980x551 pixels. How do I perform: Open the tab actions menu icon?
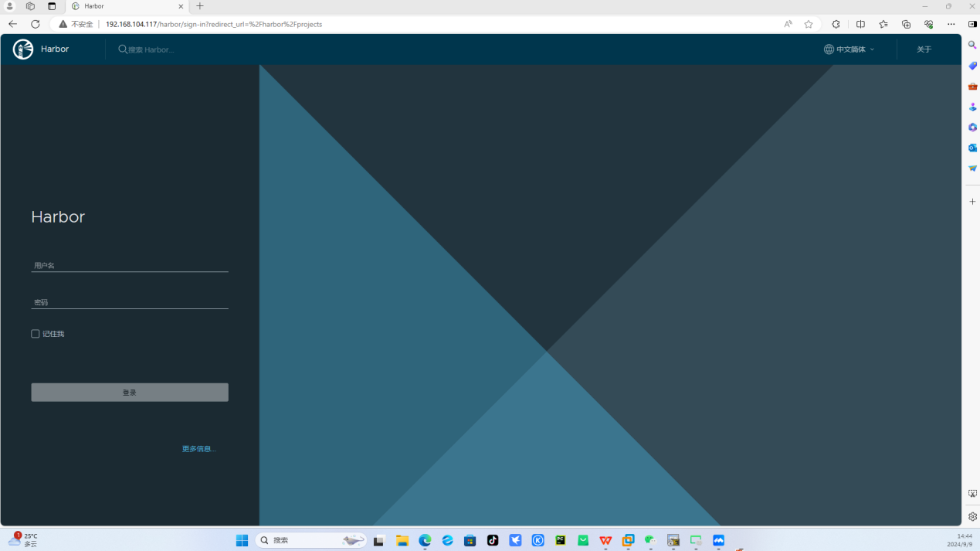tap(52, 6)
